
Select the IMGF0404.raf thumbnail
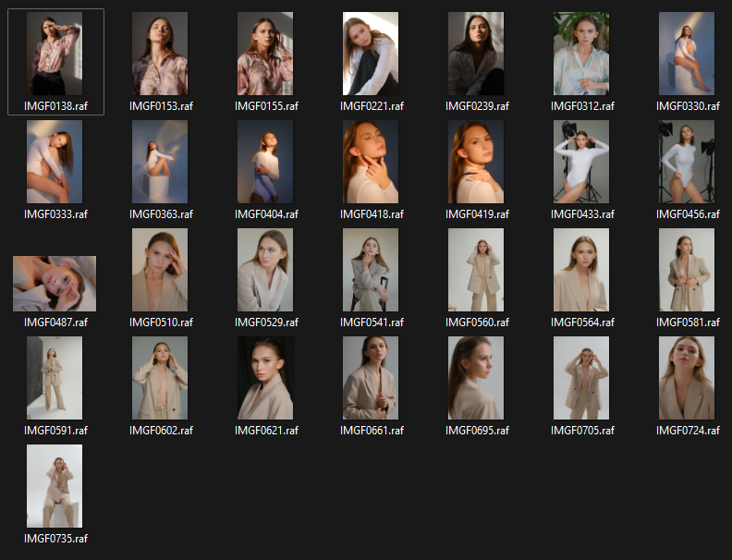pyautogui.click(x=265, y=162)
